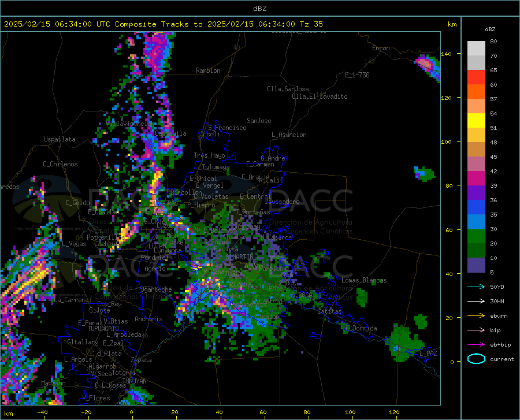520x420 pixels.
Task: Click the 45 value on color scale
Action: point(493,157)
